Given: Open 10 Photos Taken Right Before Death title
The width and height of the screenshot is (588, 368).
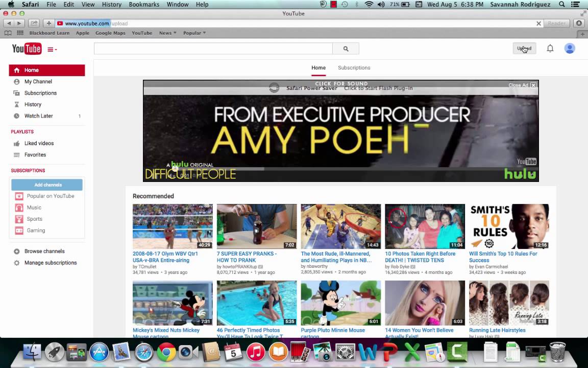Looking at the screenshot, I should tap(420, 257).
